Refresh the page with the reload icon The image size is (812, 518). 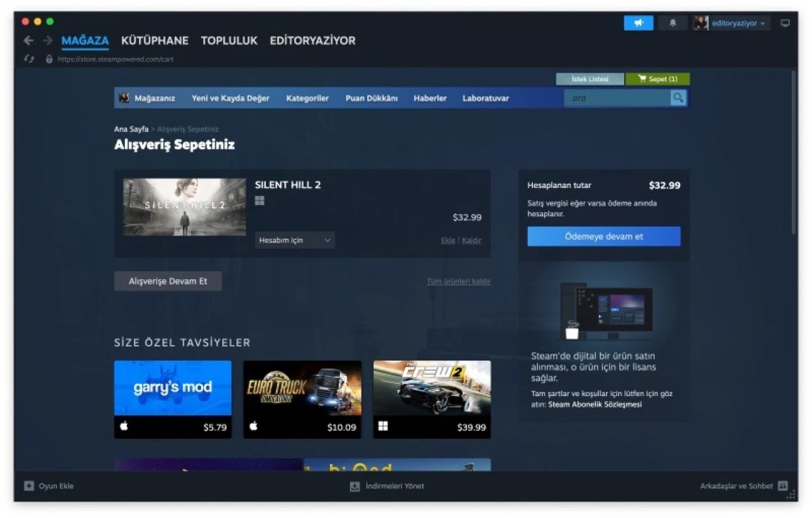(x=29, y=58)
